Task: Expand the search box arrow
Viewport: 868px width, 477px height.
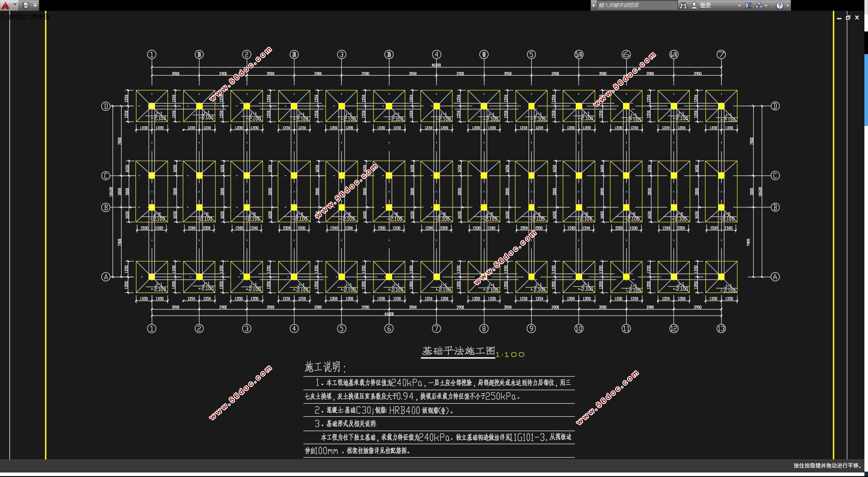Action: coord(594,5)
